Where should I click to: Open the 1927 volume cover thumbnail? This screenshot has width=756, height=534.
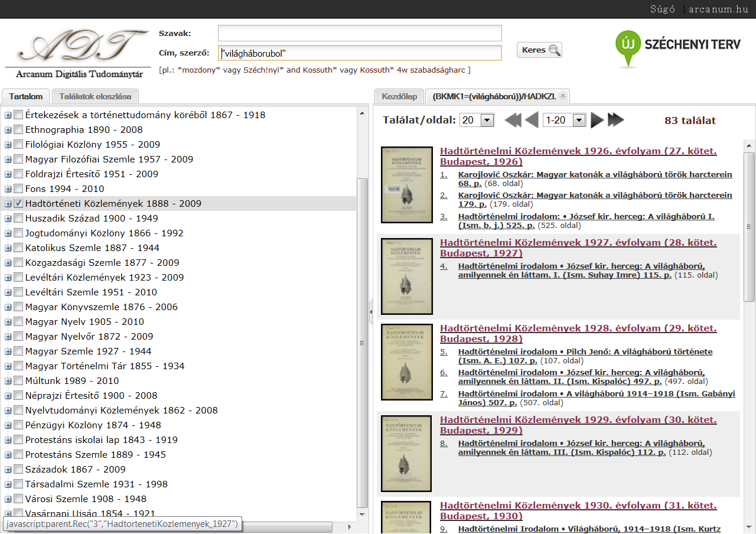pyautogui.click(x=407, y=276)
